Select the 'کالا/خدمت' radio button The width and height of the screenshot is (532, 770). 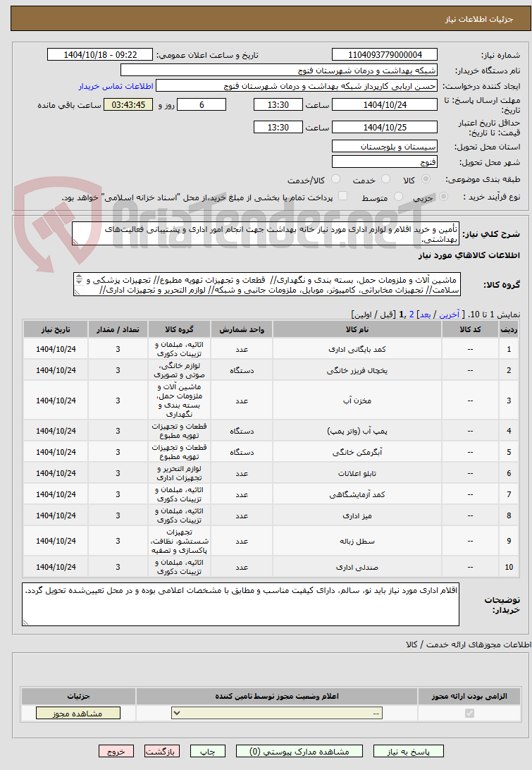[x=335, y=179]
